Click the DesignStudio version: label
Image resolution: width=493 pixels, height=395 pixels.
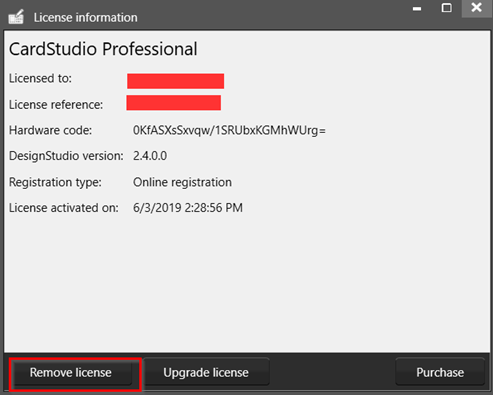[x=66, y=156]
